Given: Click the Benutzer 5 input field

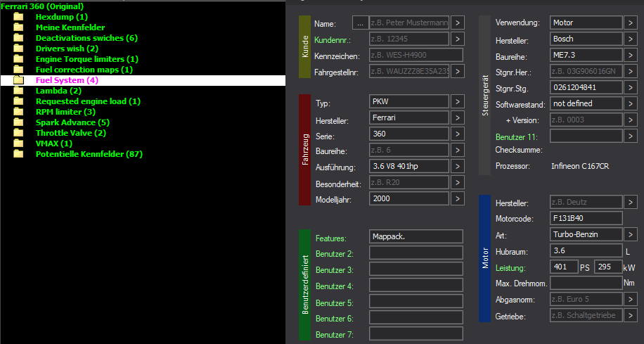Looking at the screenshot, I should point(416,301).
